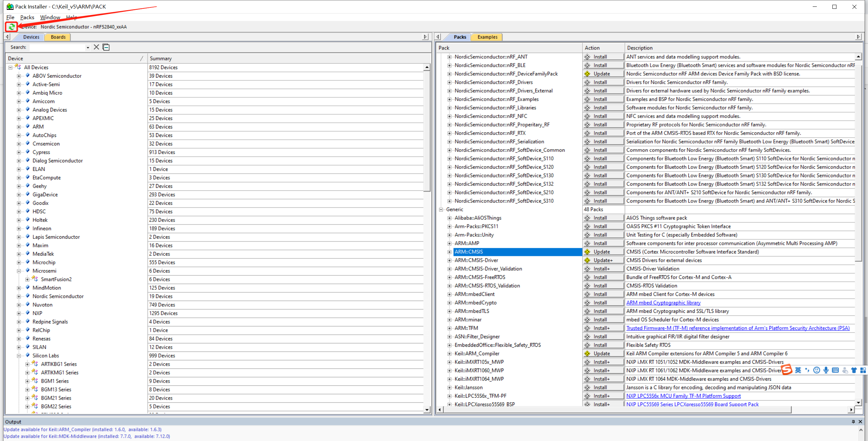
Task: Switch to the Examples tab
Action: click(x=487, y=37)
